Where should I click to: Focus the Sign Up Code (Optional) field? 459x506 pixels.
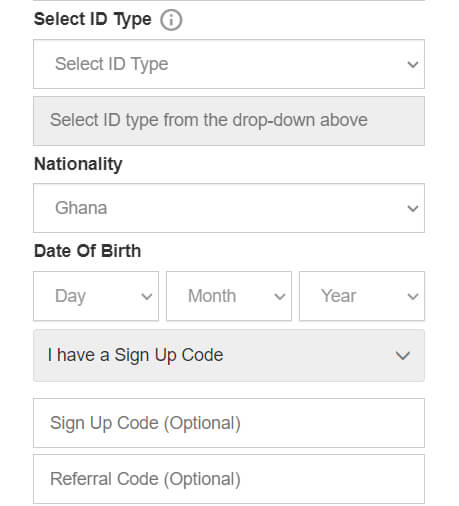[x=229, y=423]
